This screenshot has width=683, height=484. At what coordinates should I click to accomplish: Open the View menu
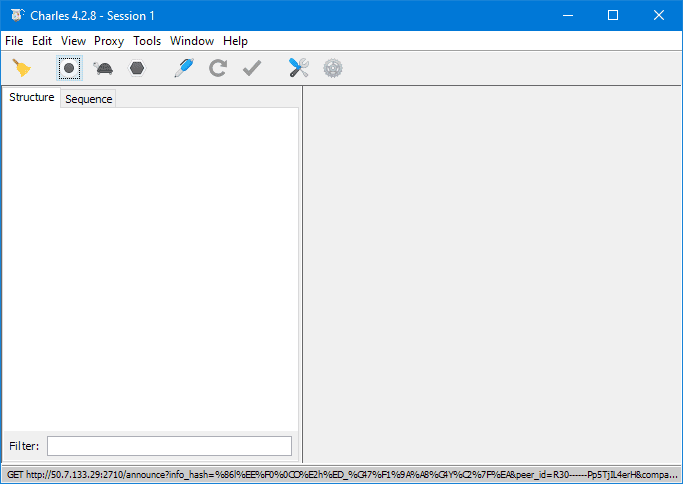73,41
